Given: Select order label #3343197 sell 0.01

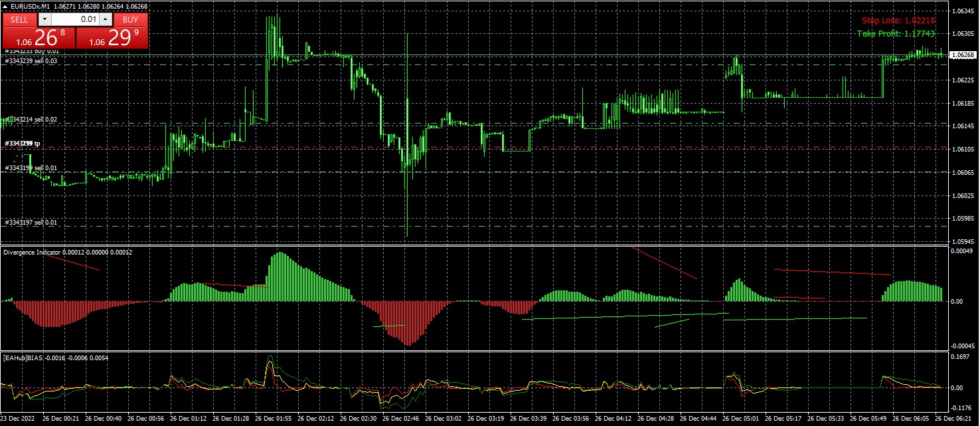Looking at the screenshot, I should click(31, 223).
